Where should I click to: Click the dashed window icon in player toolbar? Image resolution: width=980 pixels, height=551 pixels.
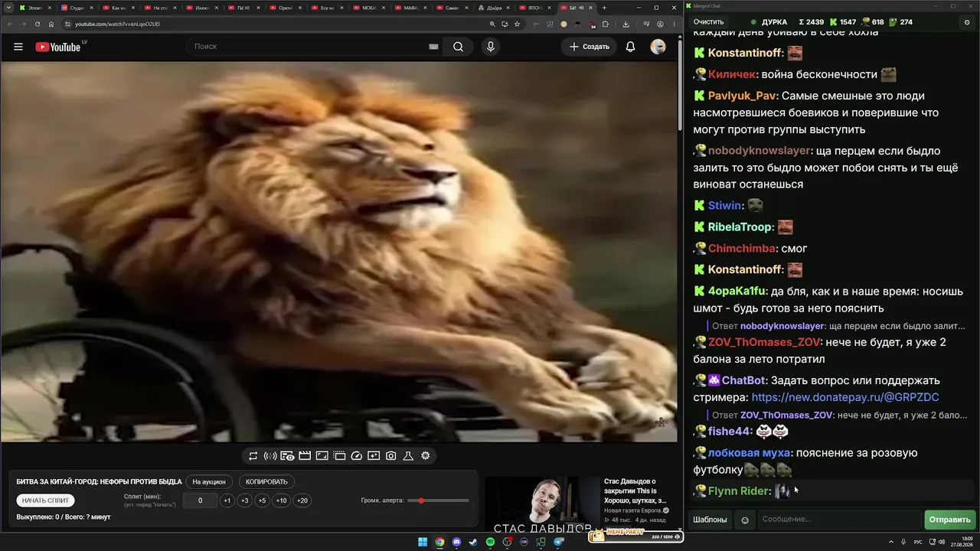[339, 456]
